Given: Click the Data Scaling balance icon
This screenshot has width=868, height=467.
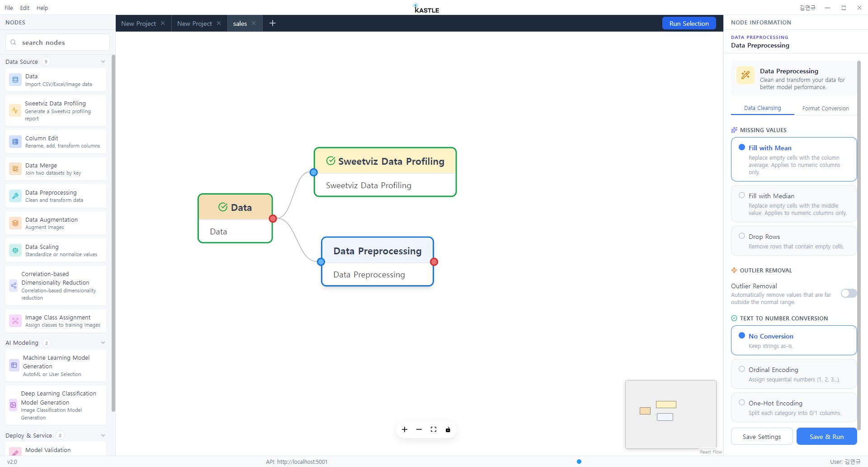Looking at the screenshot, I should (x=15, y=250).
